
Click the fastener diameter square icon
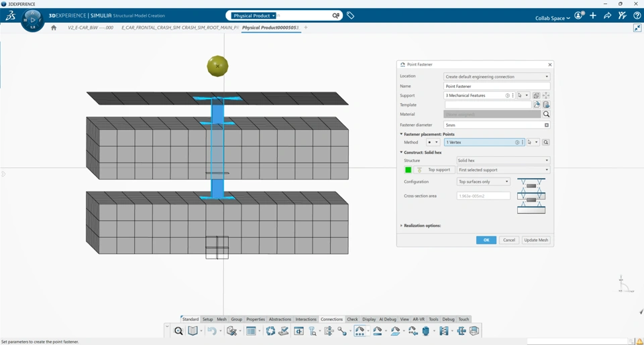click(x=547, y=125)
